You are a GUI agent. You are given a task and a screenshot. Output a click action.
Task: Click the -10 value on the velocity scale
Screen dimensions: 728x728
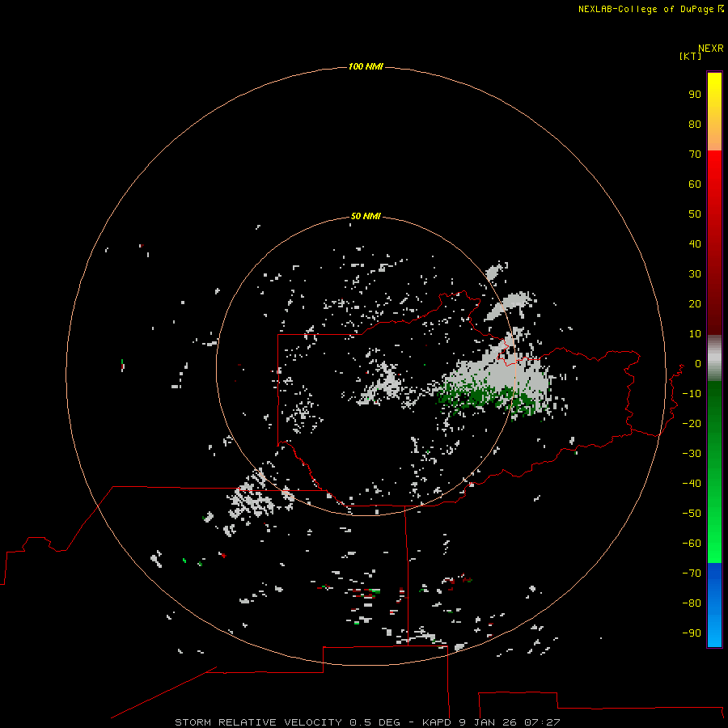[692, 394]
